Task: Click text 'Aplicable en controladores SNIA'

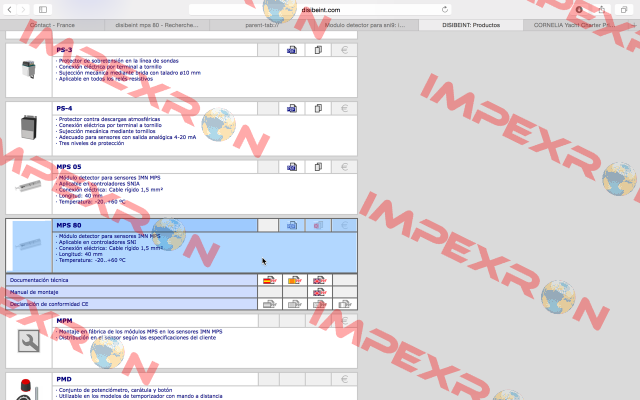Action: (x=99, y=184)
